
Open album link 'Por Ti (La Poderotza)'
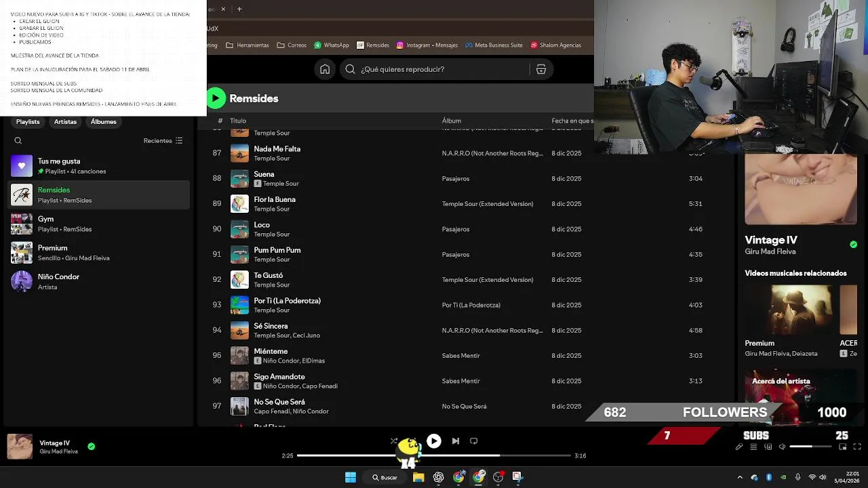tap(471, 305)
